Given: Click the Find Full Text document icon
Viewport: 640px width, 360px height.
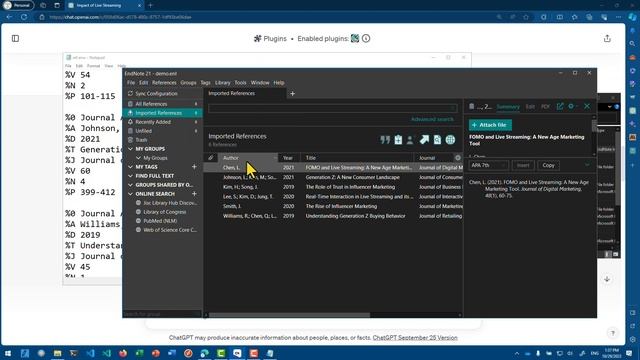Looking at the screenshot, I should (x=437, y=140).
